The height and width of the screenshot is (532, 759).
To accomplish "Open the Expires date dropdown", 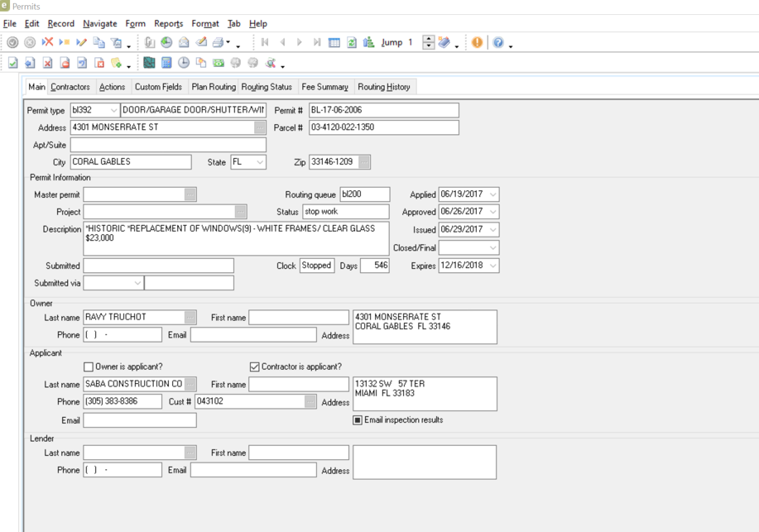I will pos(492,266).
